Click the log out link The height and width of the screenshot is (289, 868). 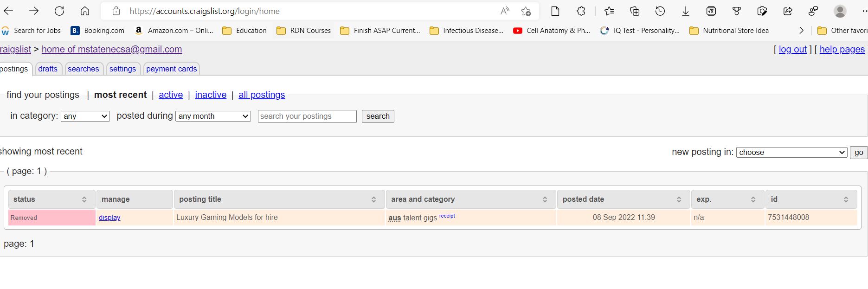pos(793,49)
